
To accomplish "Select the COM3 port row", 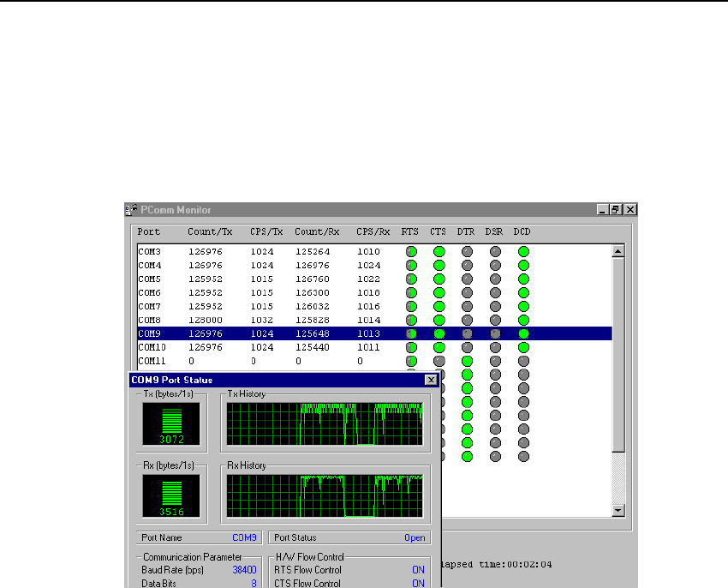I will [257, 251].
